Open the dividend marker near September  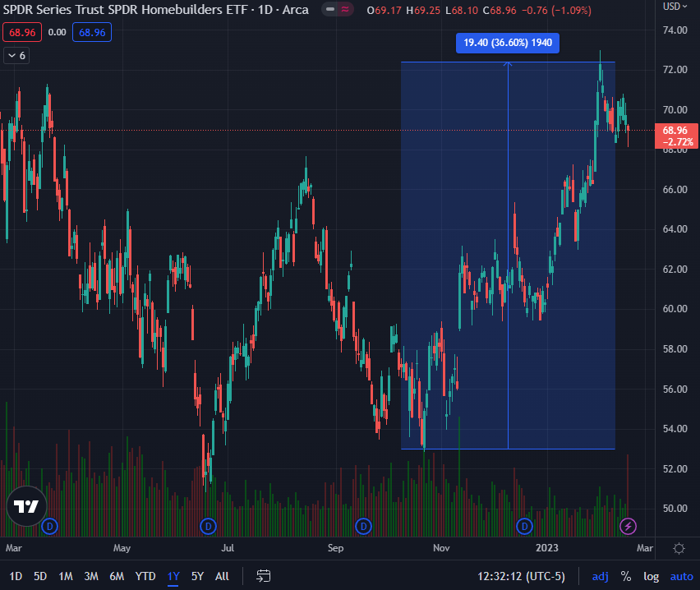pyautogui.click(x=363, y=526)
